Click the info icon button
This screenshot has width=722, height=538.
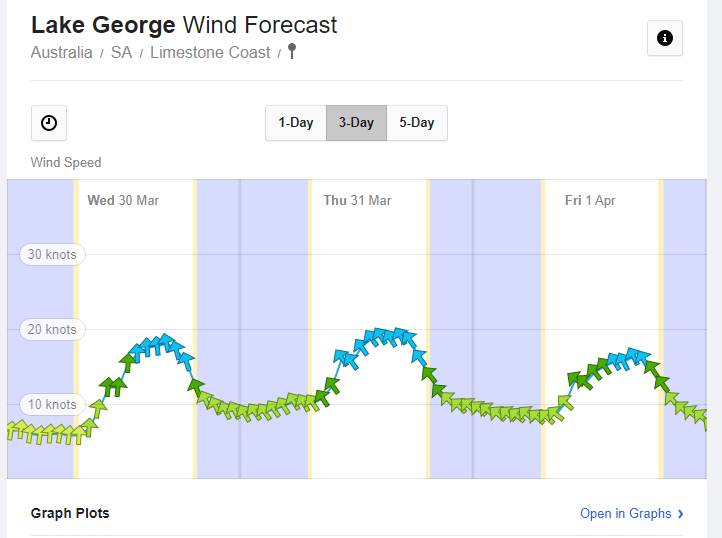(x=665, y=39)
